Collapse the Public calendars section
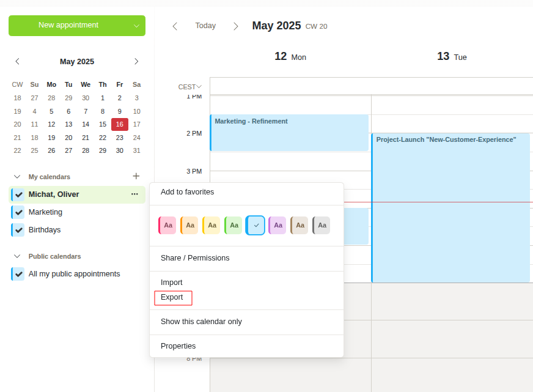Image resolution: width=533 pixels, height=392 pixels. click(17, 256)
